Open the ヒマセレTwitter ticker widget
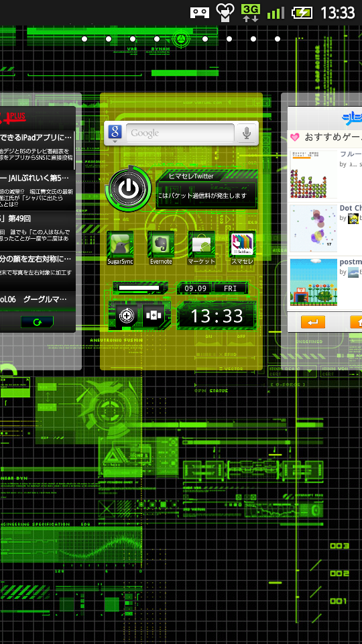The image size is (362, 644). (x=207, y=190)
